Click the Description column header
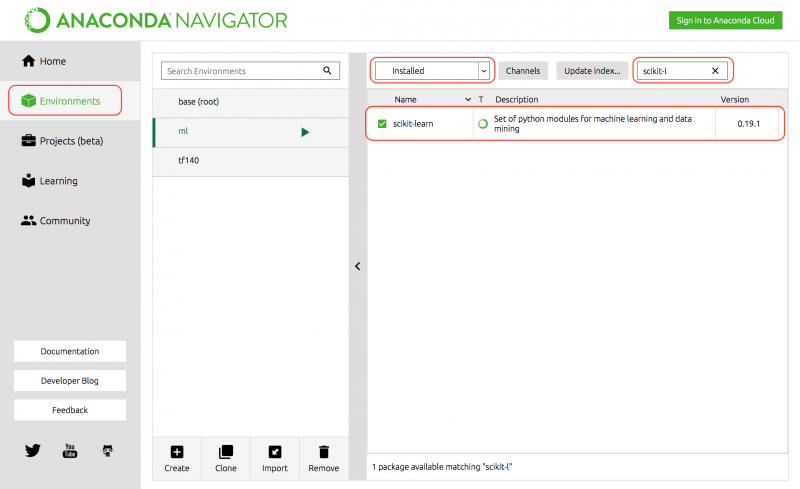The height and width of the screenshot is (489, 800). [516, 100]
